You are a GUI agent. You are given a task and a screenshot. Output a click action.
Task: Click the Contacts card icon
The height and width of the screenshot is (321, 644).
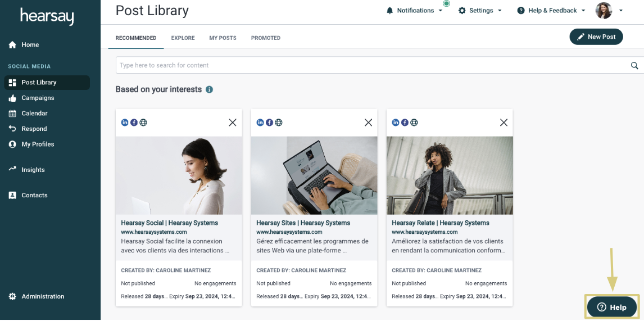12,195
